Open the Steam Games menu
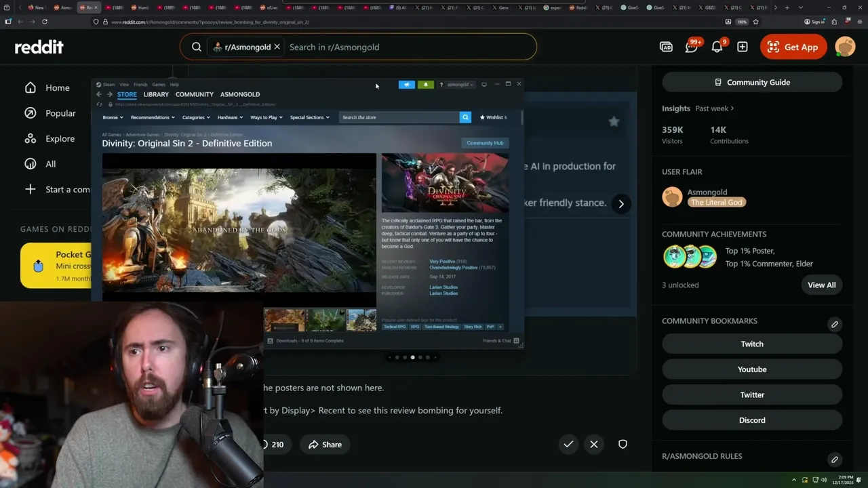Image resolution: width=868 pixels, height=488 pixels. [x=159, y=85]
